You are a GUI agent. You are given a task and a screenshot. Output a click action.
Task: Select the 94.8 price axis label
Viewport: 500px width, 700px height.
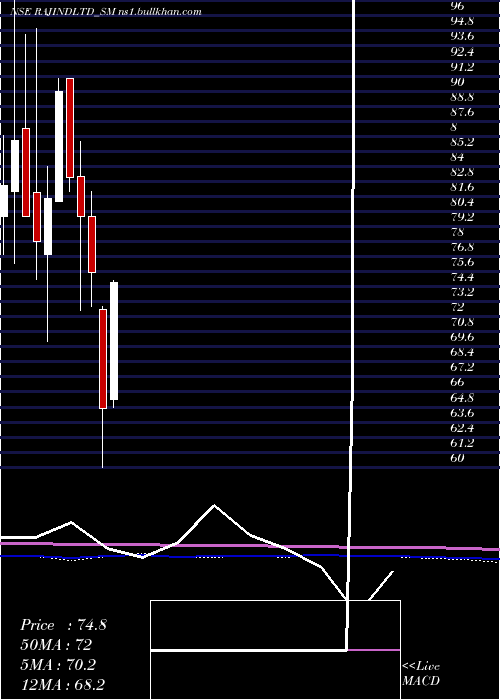click(x=462, y=21)
